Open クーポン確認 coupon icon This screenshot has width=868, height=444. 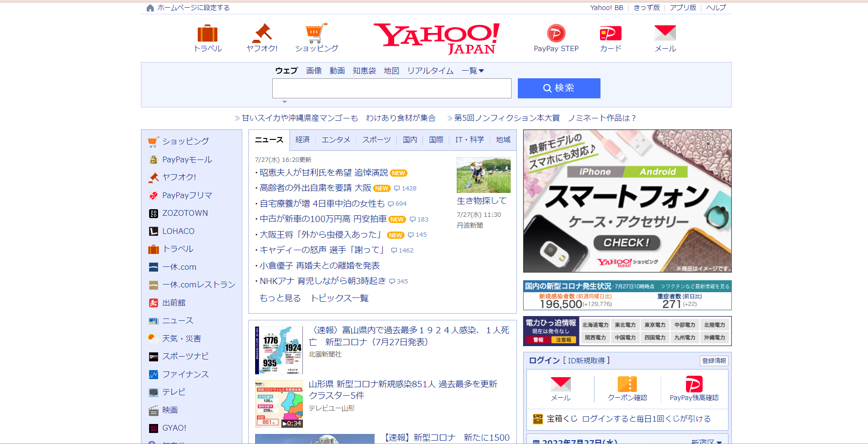pyautogui.click(x=627, y=384)
